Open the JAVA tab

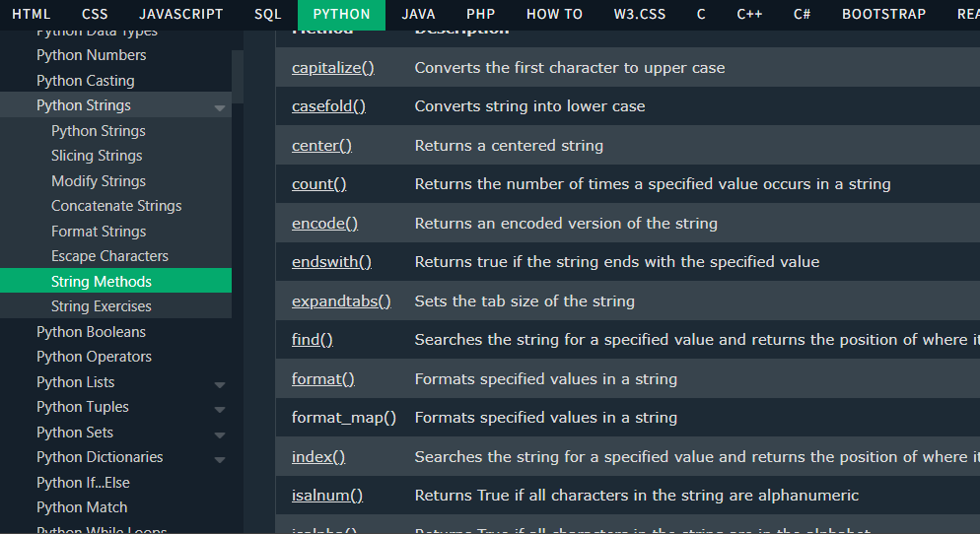point(418,15)
